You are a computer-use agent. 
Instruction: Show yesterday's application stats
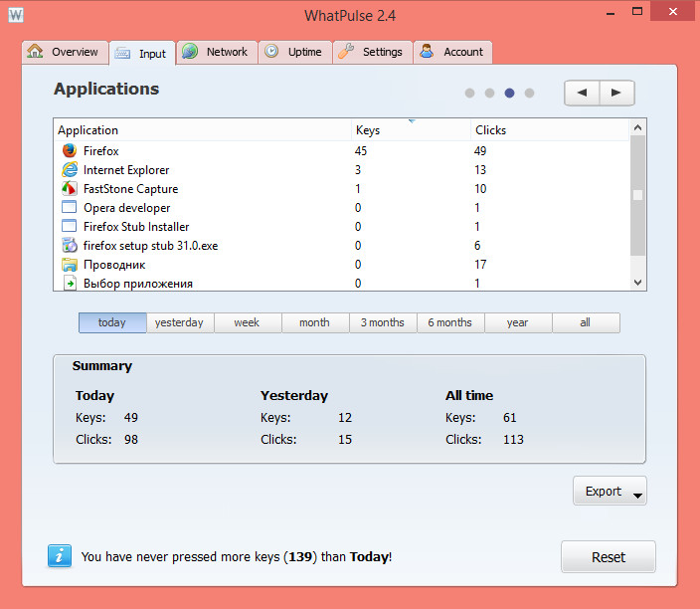click(x=180, y=322)
